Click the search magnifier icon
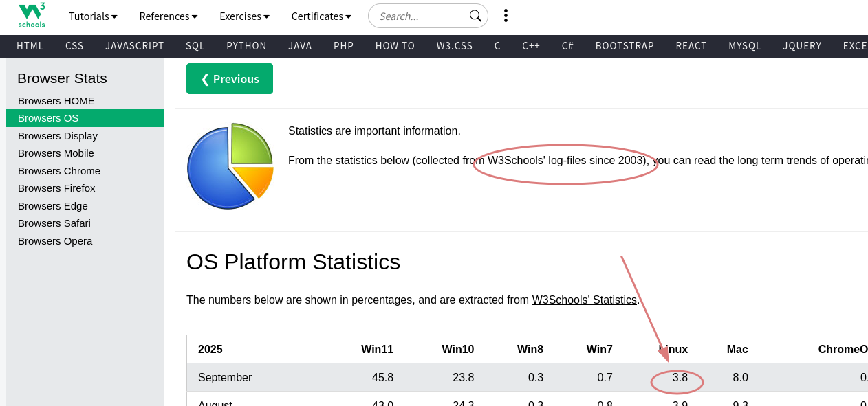Image resolution: width=868 pixels, height=406 pixels. tap(476, 15)
